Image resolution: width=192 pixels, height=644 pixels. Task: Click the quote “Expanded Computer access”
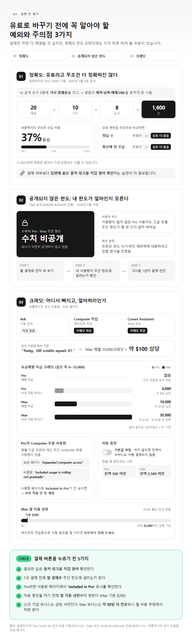point(62,462)
